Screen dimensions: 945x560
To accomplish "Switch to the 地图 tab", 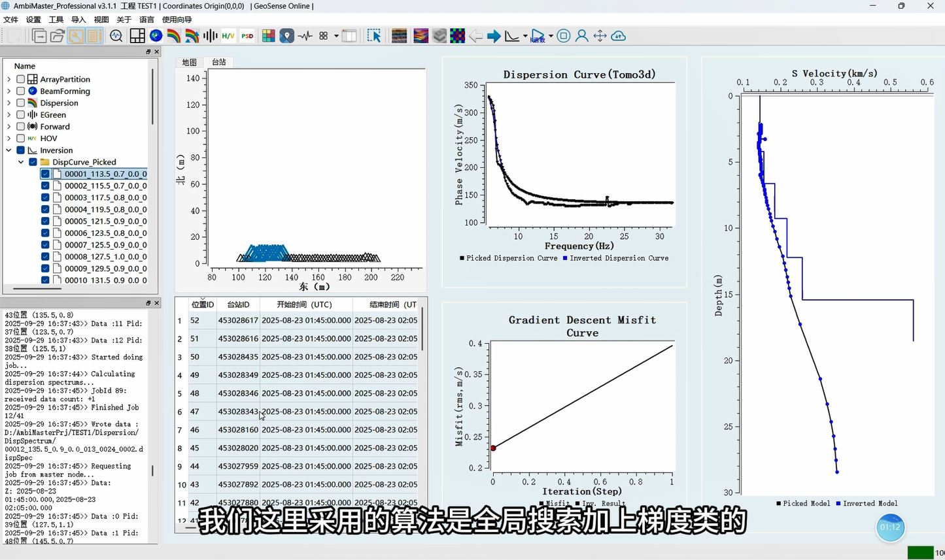I will [188, 62].
